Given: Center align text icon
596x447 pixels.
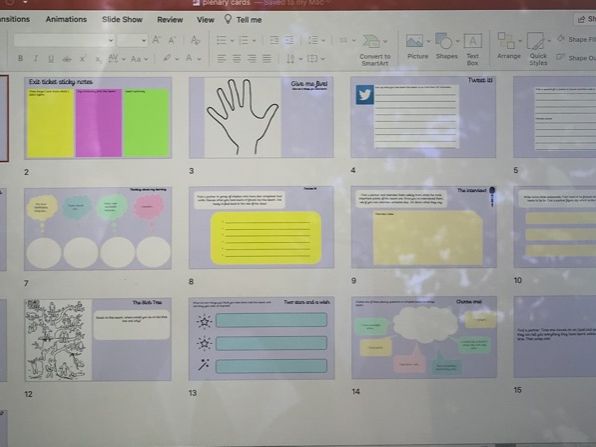Looking at the screenshot, I should tap(236, 59).
